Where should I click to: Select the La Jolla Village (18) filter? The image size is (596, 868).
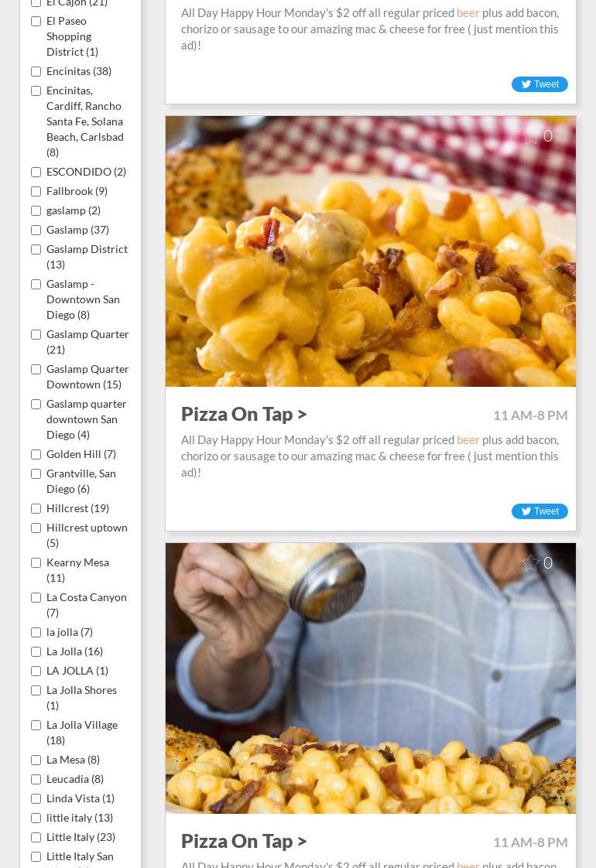pyautogui.click(x=36, y=725)
